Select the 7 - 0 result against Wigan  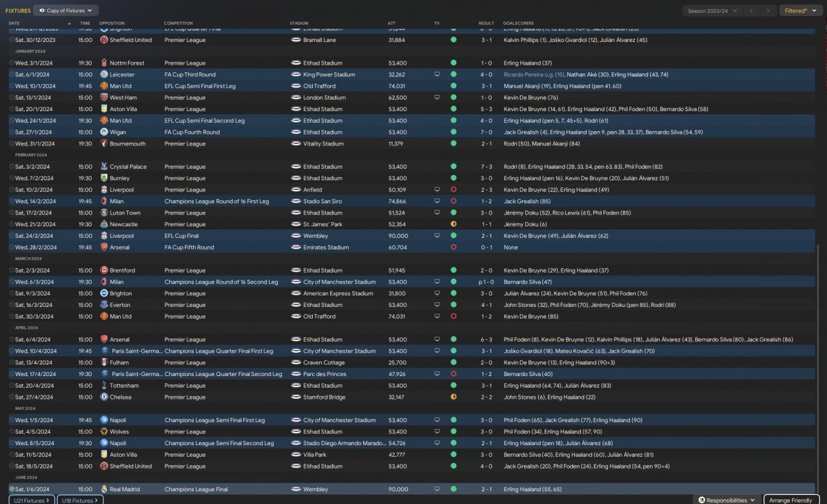(x=486, y=132)
